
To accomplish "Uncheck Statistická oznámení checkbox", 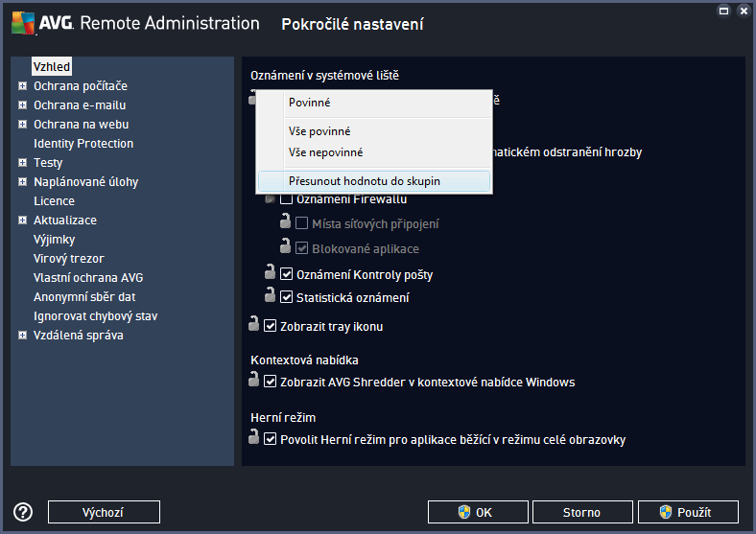I will click(x=287, y=297).
